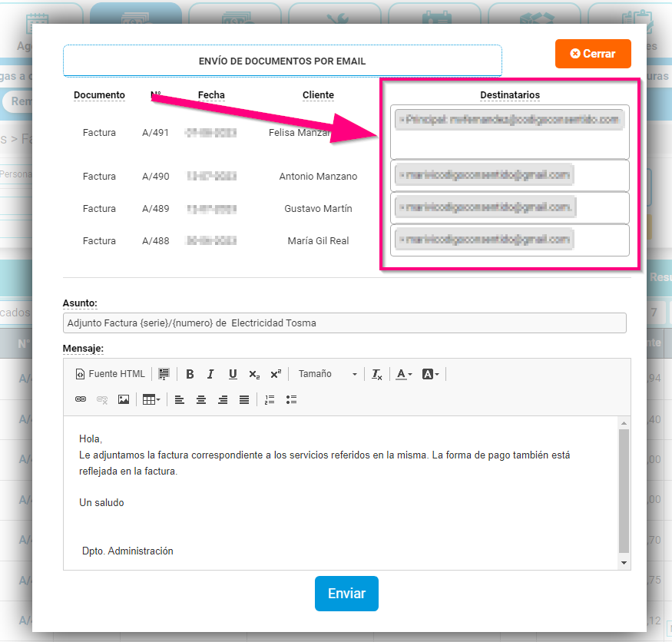Open the text color picker dropdown

click(400, 374)
